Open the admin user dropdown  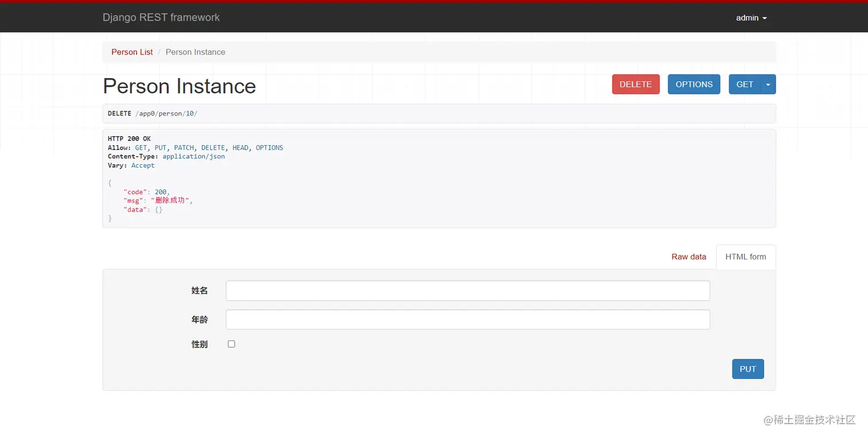[751, 18]
